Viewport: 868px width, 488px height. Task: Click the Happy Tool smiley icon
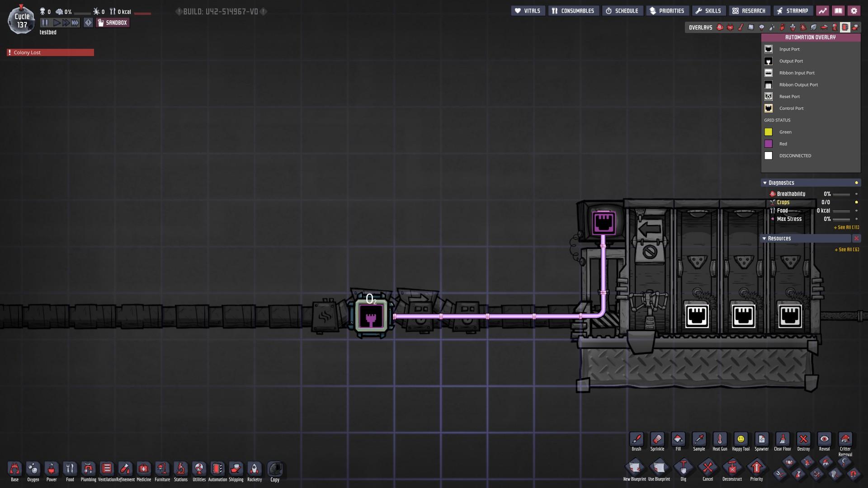click(741, 440)
